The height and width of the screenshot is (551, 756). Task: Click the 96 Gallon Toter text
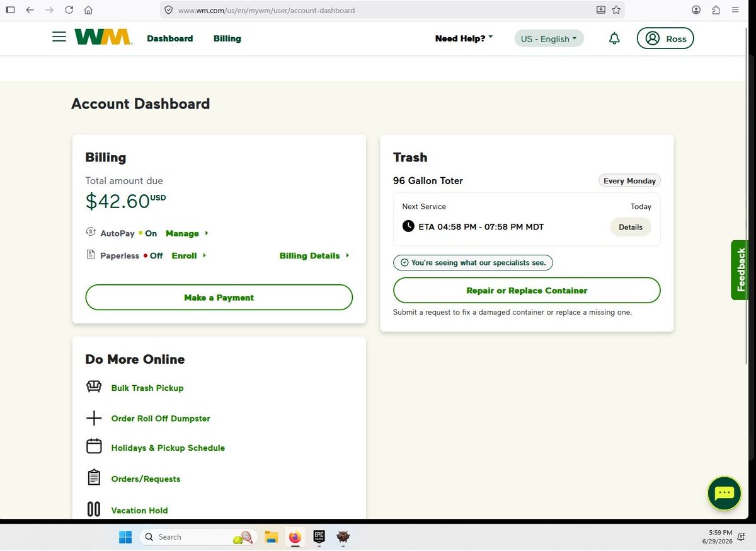coord(428,180)
